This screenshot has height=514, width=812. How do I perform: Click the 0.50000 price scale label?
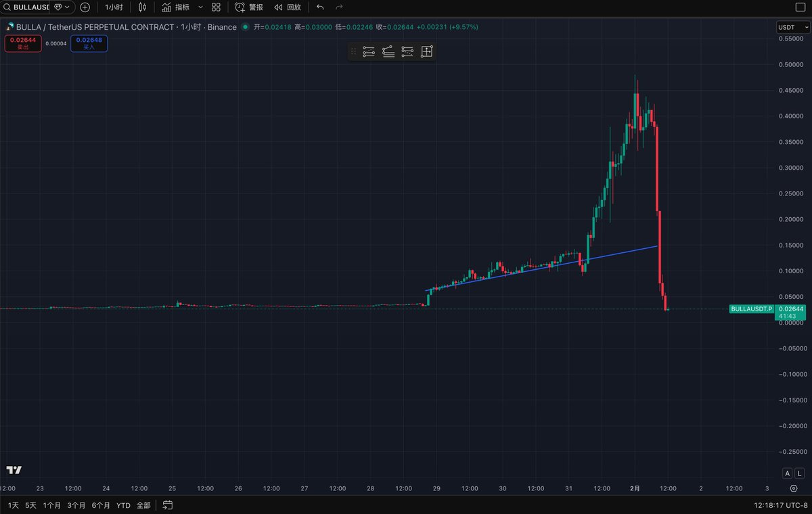pos(790,65)
